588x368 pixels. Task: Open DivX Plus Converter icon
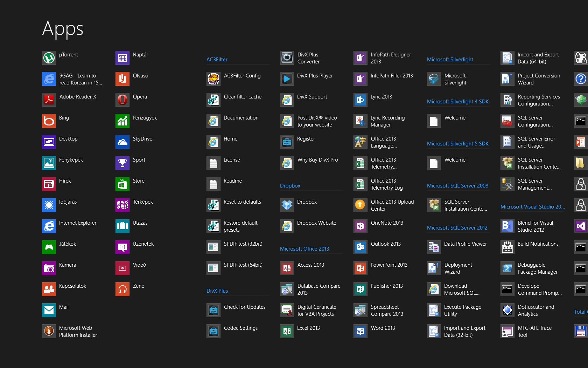tap(287, 58)
